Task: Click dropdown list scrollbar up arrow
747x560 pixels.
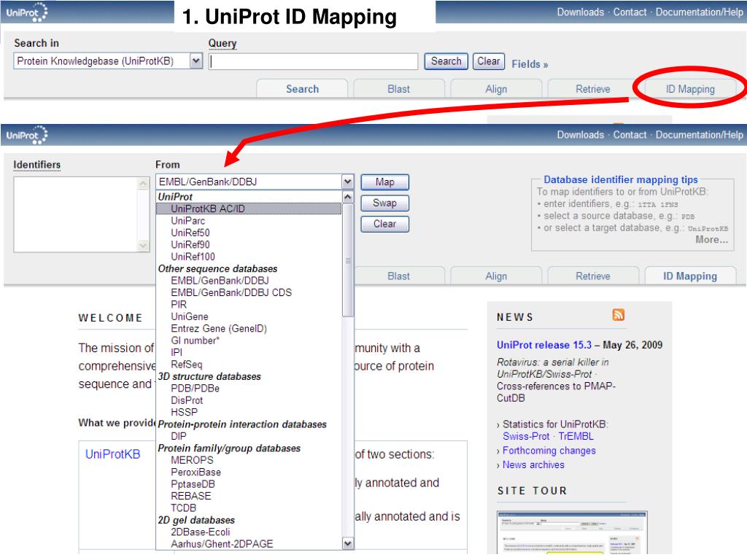Action: pyautogui.click(x=348, y=197)
